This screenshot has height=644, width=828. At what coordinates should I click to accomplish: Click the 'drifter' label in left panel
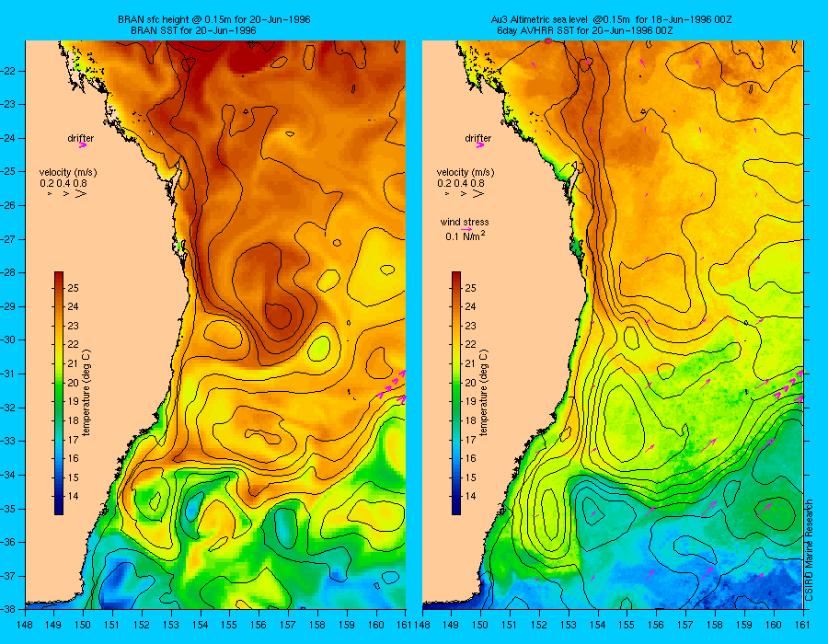(x=80, y=138)
